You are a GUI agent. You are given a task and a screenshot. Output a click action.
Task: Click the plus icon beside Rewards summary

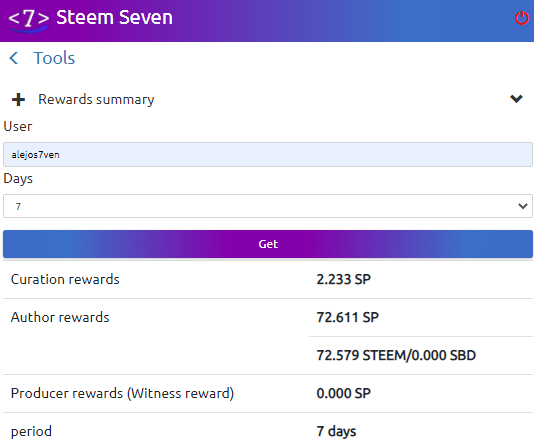(x=18, y=100)
